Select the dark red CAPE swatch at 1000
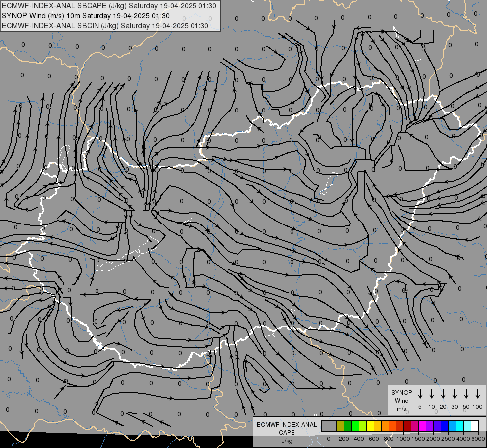This screenshot has height=448, width=487. 407,426
